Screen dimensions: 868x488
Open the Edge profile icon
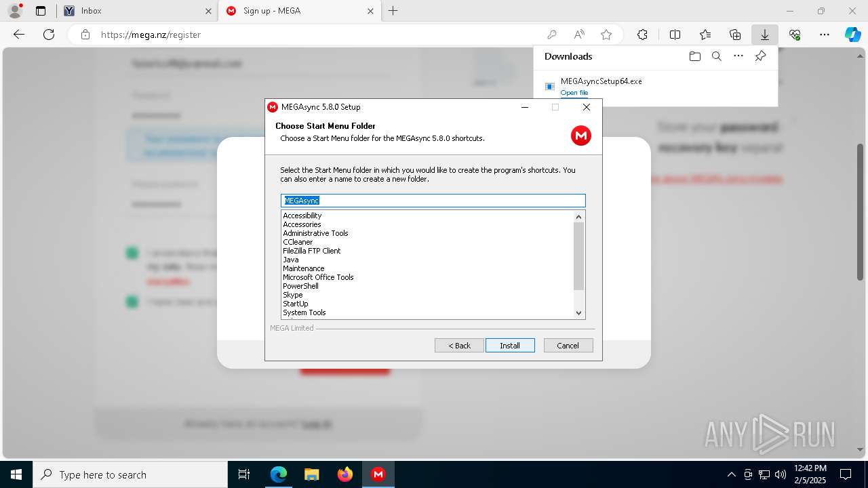[14, 11]
